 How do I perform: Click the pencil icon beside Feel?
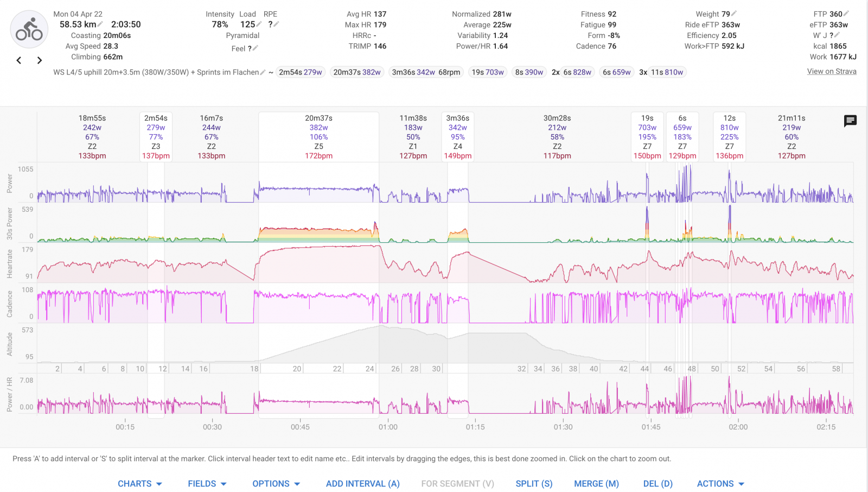pyautogui.click(x=256, y=48)
